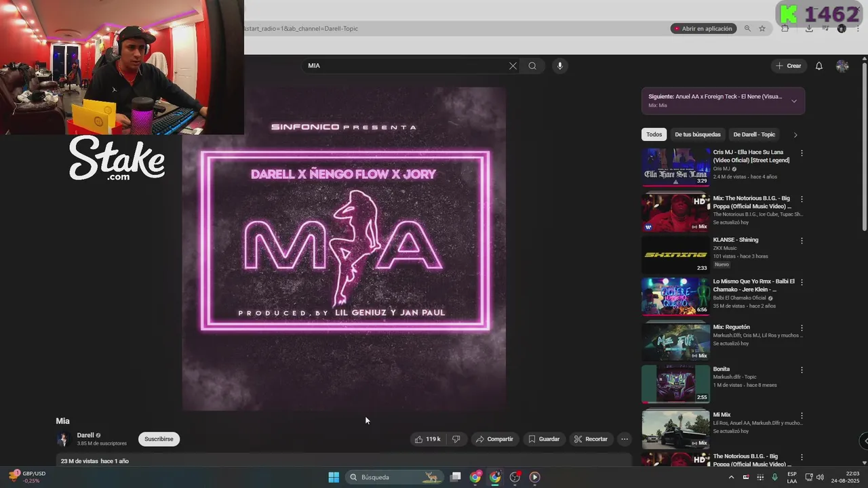Open Bonita video thumbnail

pos(675,384)
